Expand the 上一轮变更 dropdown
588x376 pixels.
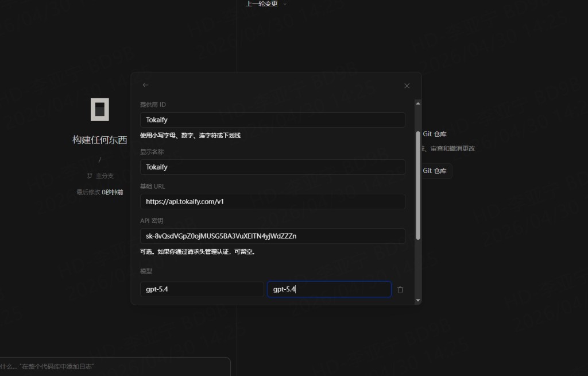266,4
